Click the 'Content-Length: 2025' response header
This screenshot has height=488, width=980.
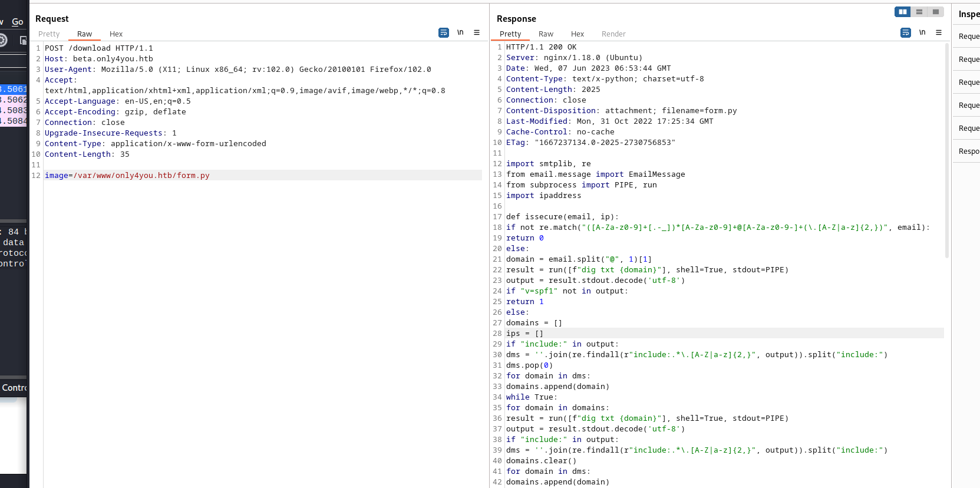tap(553, 90)
